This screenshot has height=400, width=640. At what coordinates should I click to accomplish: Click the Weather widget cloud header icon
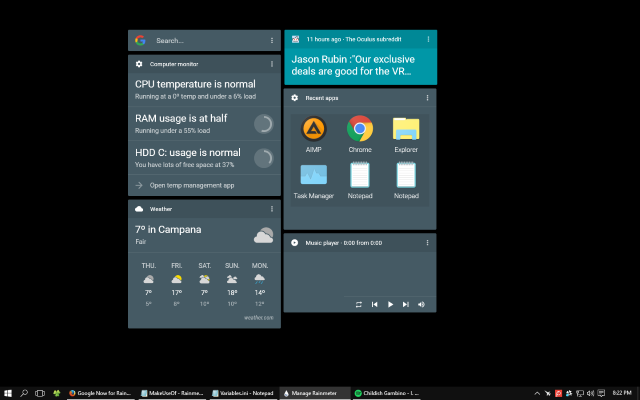click(139, 209)
